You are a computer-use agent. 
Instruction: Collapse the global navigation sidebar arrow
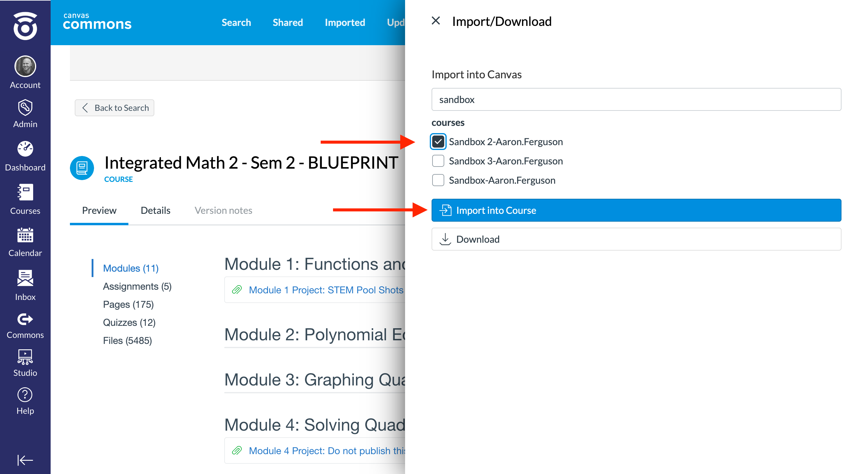(25, 460)
